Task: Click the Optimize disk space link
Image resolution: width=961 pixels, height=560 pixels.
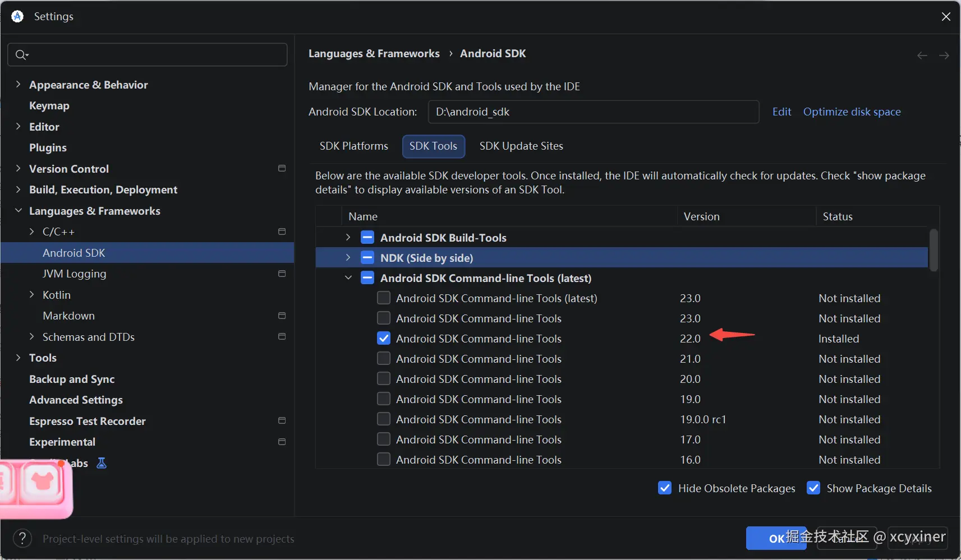Action: pyautogui.click(x=852, y=112)
